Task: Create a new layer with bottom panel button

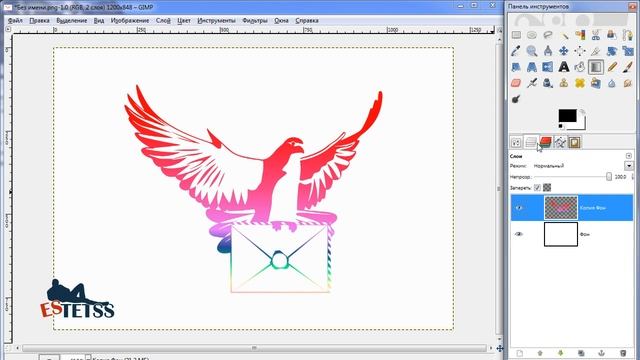Action: click(x=519, y=353)
